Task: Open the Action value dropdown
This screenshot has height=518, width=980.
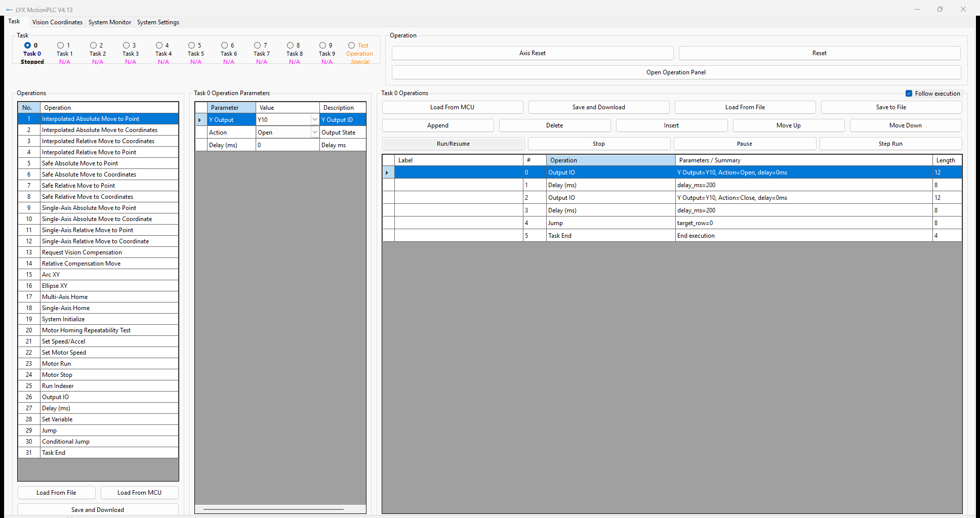Action: (x=314, y=132)
